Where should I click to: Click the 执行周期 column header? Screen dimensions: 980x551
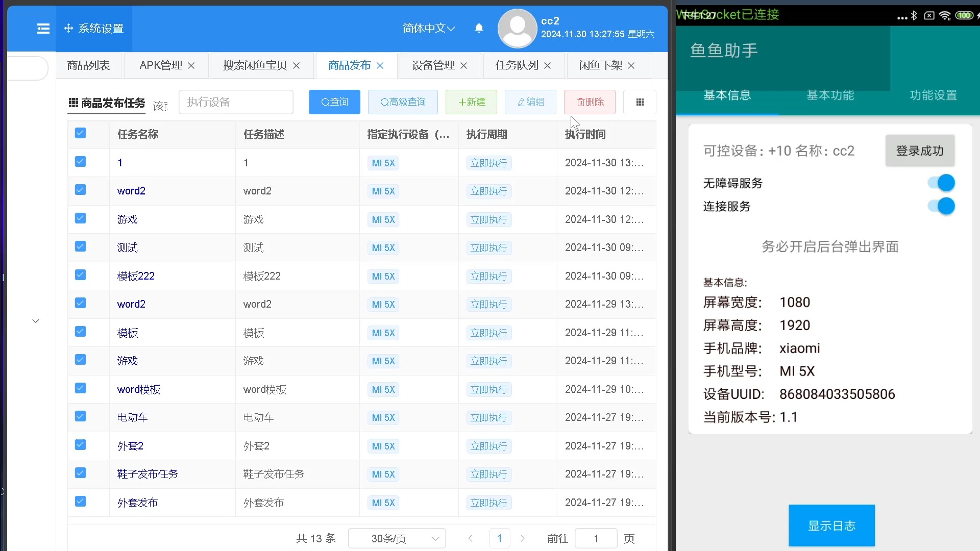[x=487, y=134]
